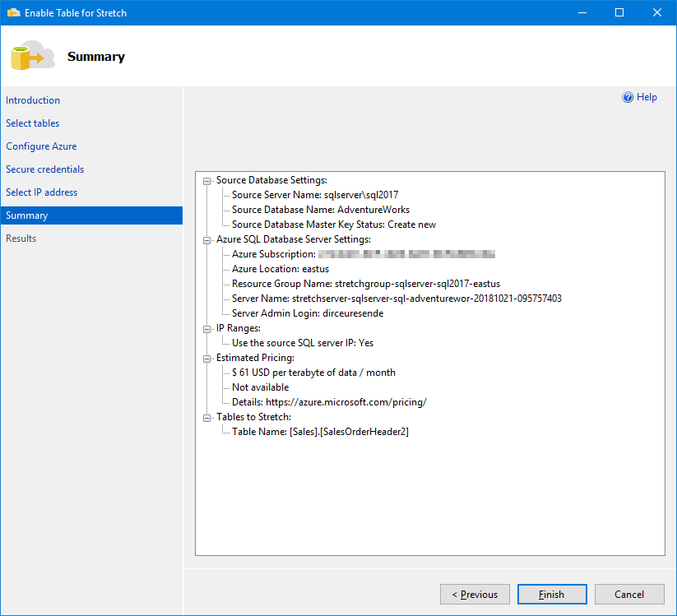
Task: Open the Configure Azure step
Action: [41, 146]
